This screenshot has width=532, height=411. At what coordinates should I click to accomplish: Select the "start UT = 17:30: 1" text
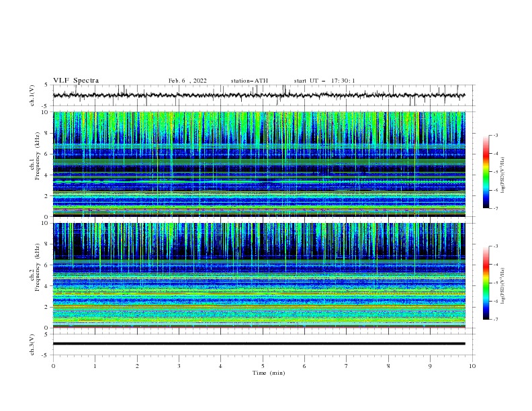click(x=324, y=81)
